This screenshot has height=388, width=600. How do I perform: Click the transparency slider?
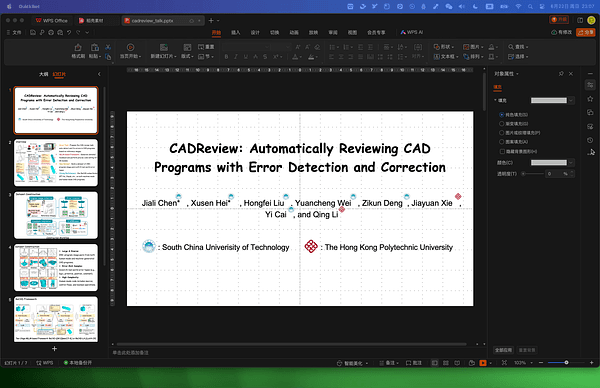pos(532,174)
